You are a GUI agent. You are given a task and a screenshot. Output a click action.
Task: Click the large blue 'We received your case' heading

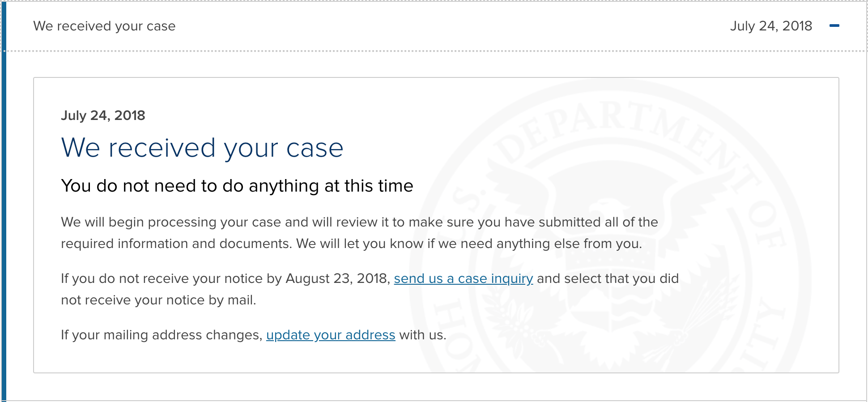[x=202, y=148]
